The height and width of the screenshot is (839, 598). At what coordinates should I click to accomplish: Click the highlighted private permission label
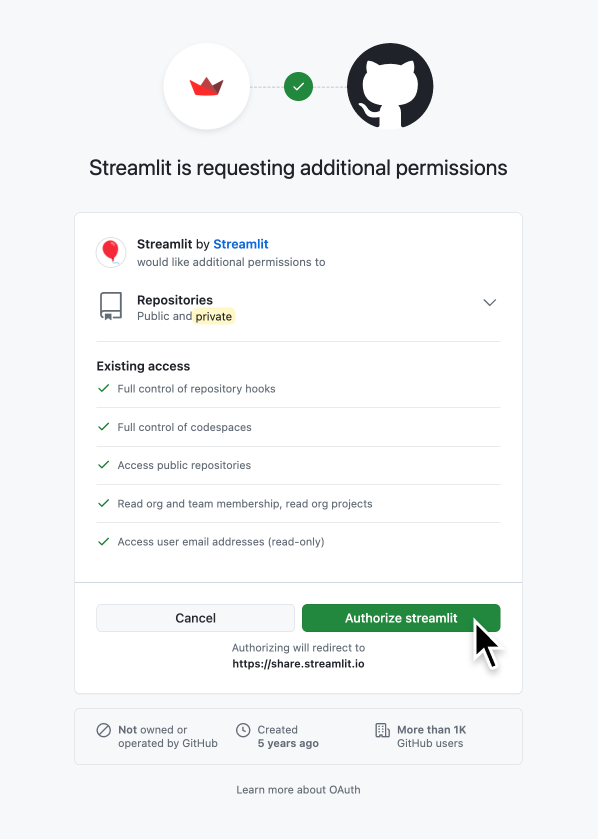point(213,316)
